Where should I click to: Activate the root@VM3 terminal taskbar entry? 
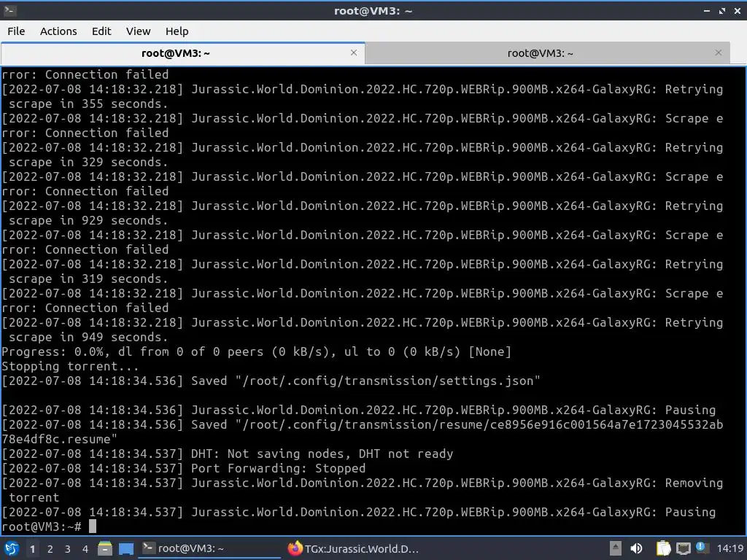pyautogui.click(x=209, y=548)
